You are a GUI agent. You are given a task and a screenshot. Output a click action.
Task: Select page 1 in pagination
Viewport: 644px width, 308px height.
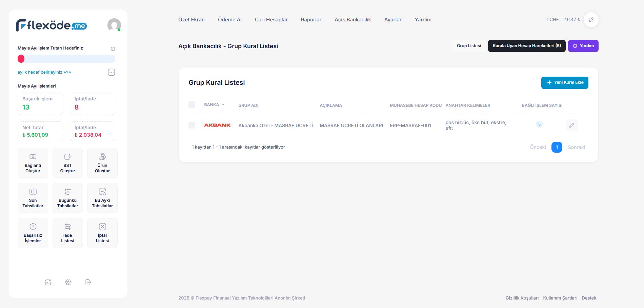point(557,147)
